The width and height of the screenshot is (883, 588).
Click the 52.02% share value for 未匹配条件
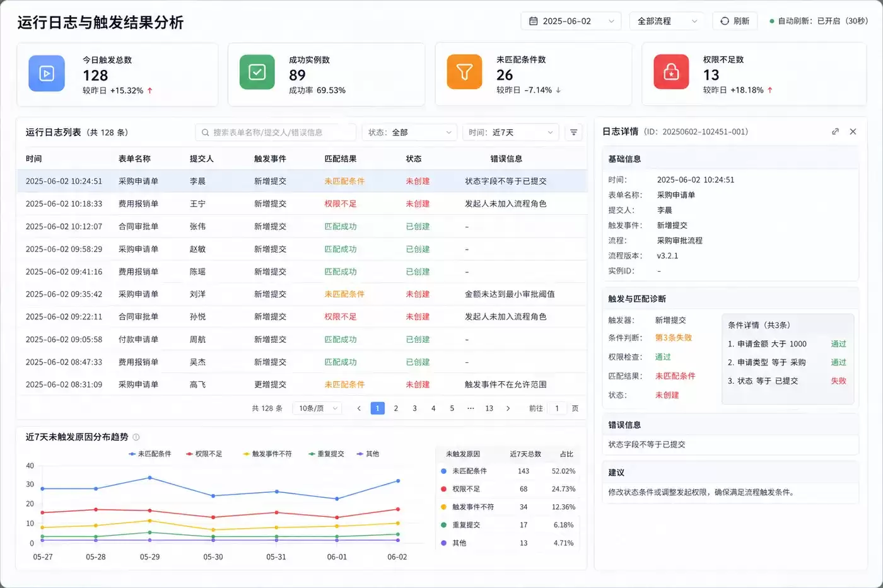563,471
